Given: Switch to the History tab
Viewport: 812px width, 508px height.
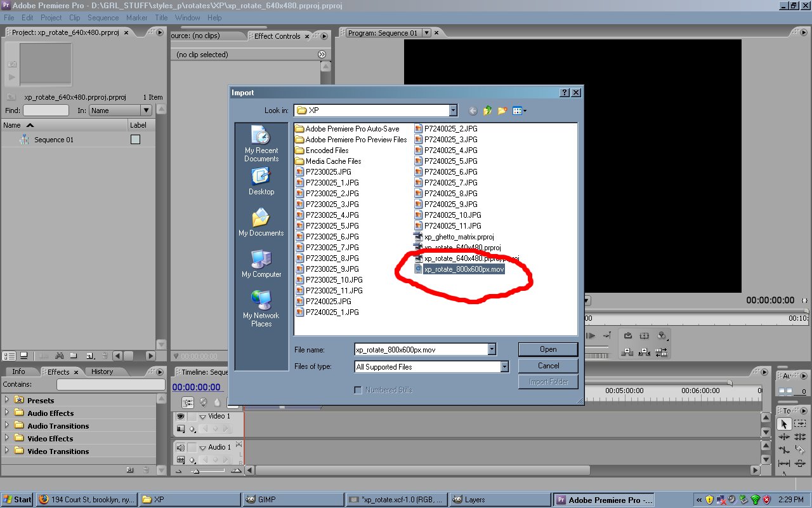Looking at the screenshot, I should (102, 372).
